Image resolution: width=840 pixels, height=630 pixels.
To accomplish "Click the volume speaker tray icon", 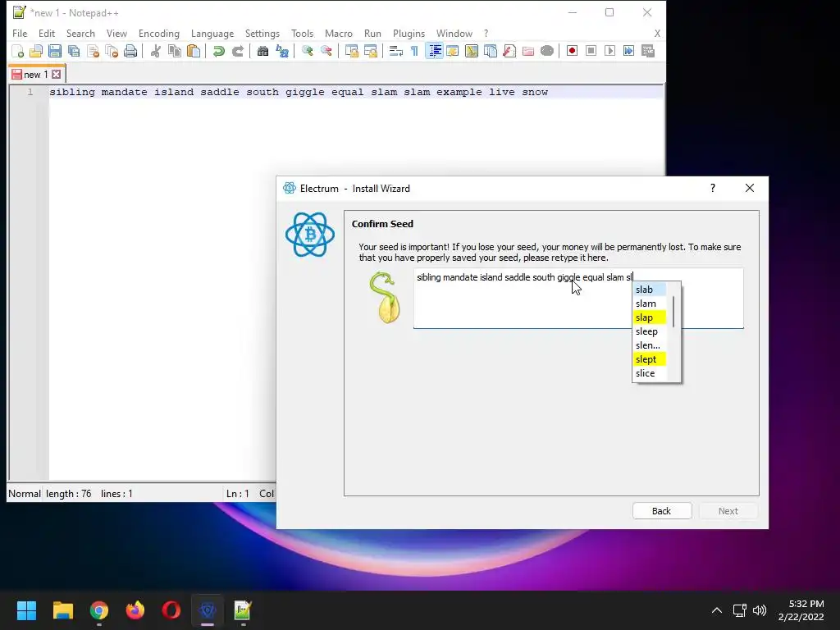I will [x=759, y=610].
